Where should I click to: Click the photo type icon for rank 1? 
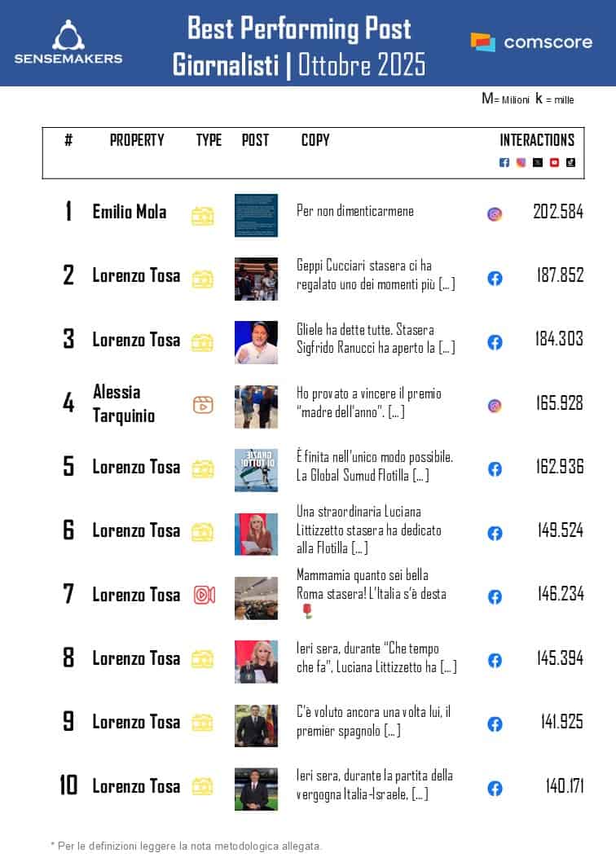click(x=203, y=215)
